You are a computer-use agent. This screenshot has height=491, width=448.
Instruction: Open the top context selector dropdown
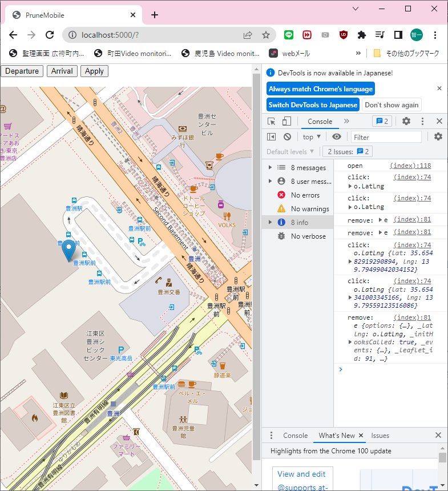(312, 137)
